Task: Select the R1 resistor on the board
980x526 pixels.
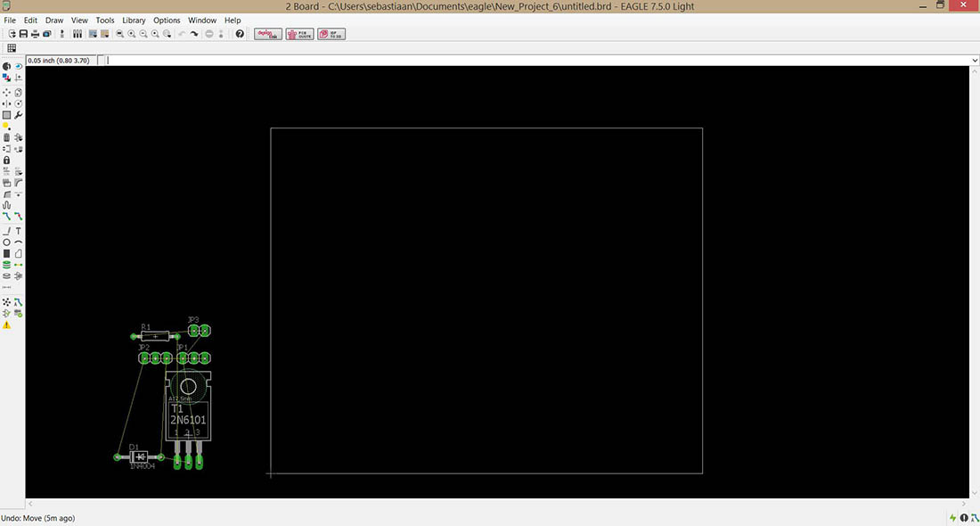Action: pyautogui.click(x=155, y=335)
